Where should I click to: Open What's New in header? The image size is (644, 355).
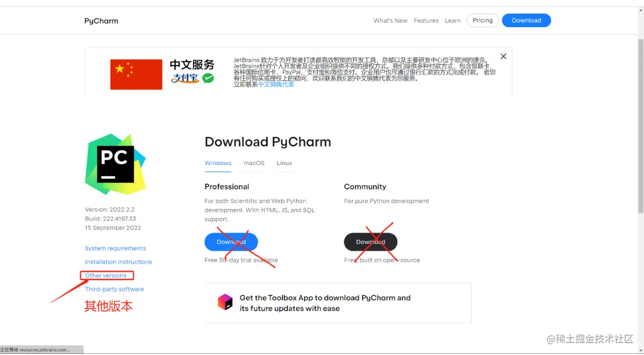(390, 21)
